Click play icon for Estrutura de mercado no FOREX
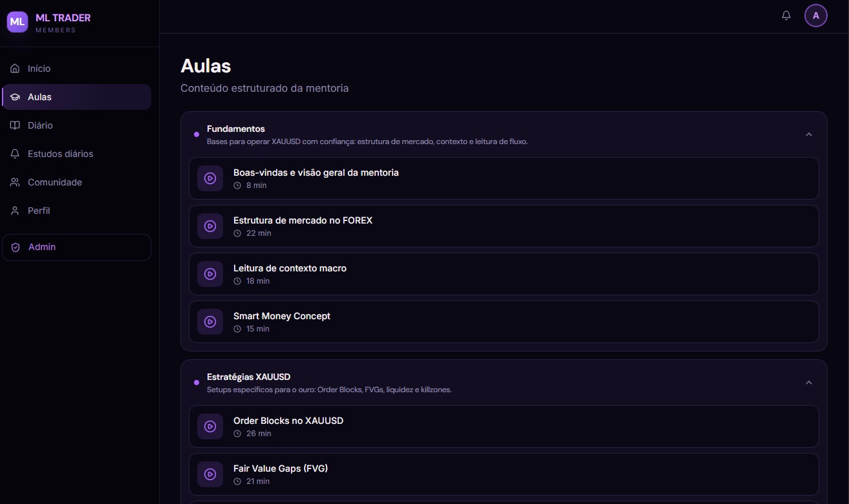849x504 pixels. pyautogui.click(x=210, y=226)
